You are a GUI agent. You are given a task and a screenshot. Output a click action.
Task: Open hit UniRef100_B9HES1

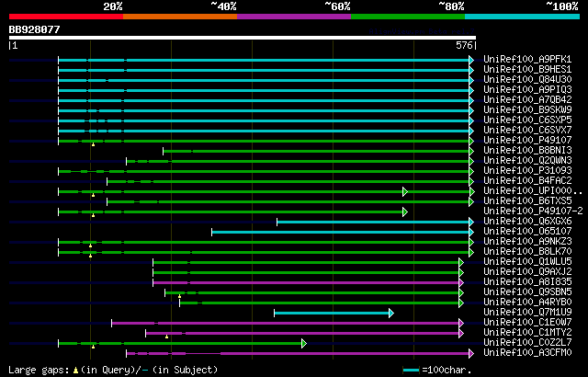[x=527, y=69]
